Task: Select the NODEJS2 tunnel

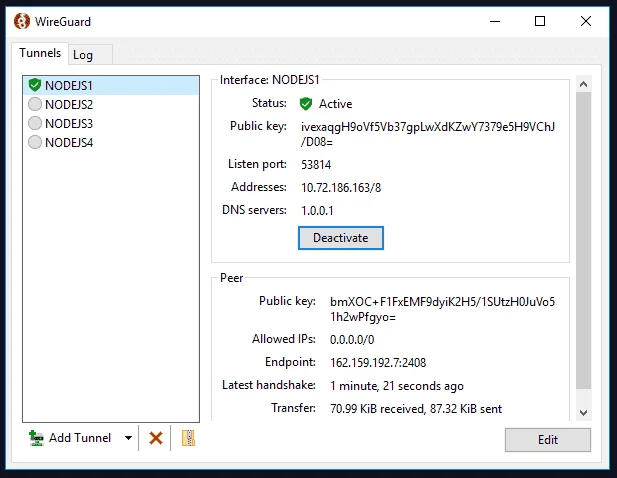Action: coord(111,104)
